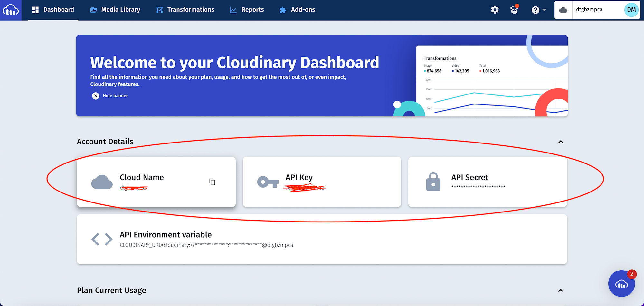
Task: Click the Welcome to your Cloudinary Dashboard title
Action: (234, 63)
